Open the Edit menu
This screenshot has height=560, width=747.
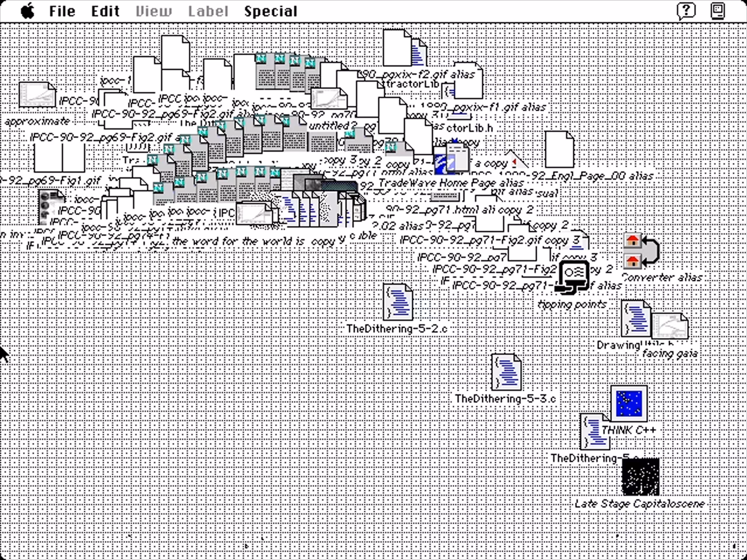coord(105,11)
